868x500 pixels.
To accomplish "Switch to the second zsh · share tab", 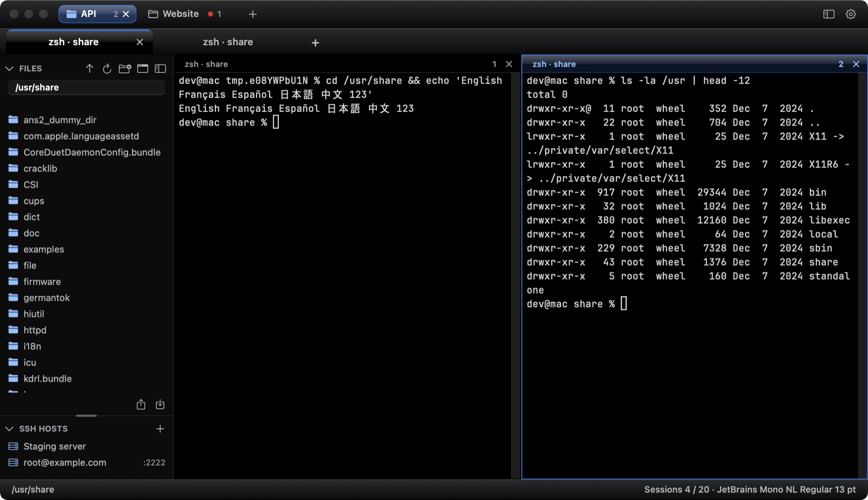I will pos(228,42).
